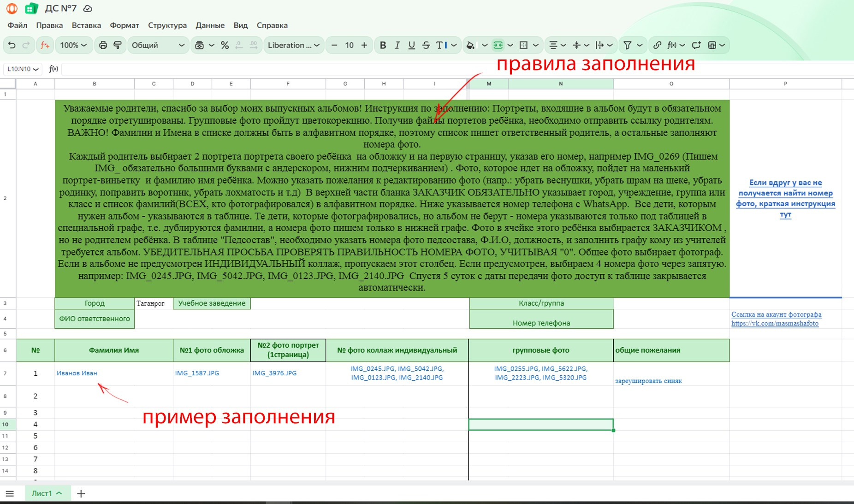Viewport: 854px width, 504px height.
Task: Open the hamburger sheet list button
Action: 10,493
